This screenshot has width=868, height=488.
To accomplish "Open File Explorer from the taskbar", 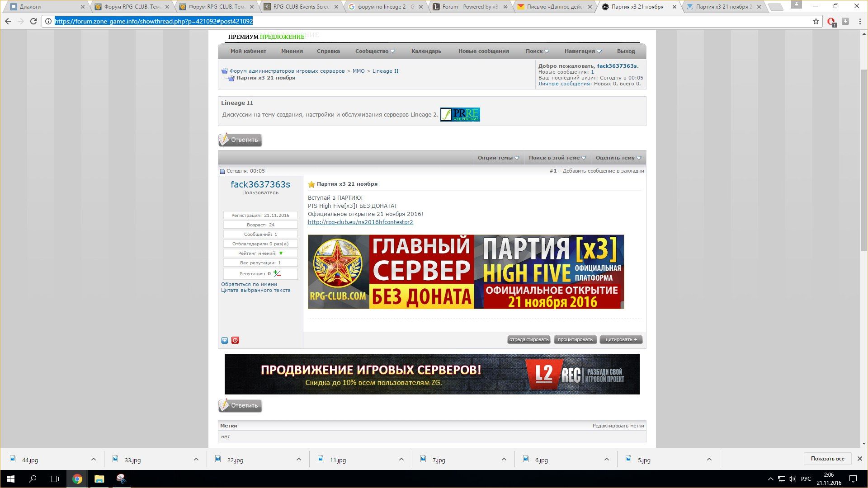I will click(99, 479).
